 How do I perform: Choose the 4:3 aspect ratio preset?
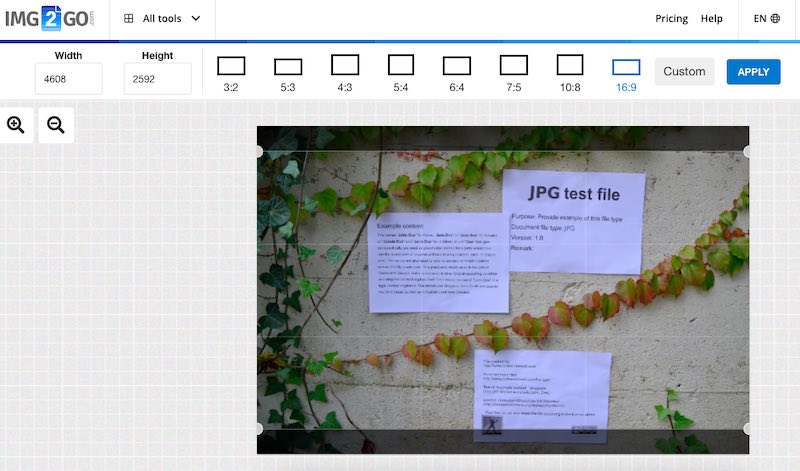tap(345, 67)
